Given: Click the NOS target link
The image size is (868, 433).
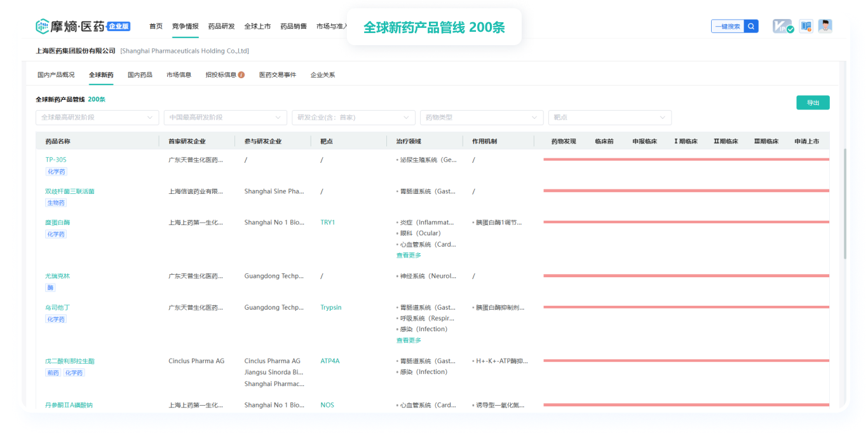Looking at the screenshot, I should coord(327,405).
